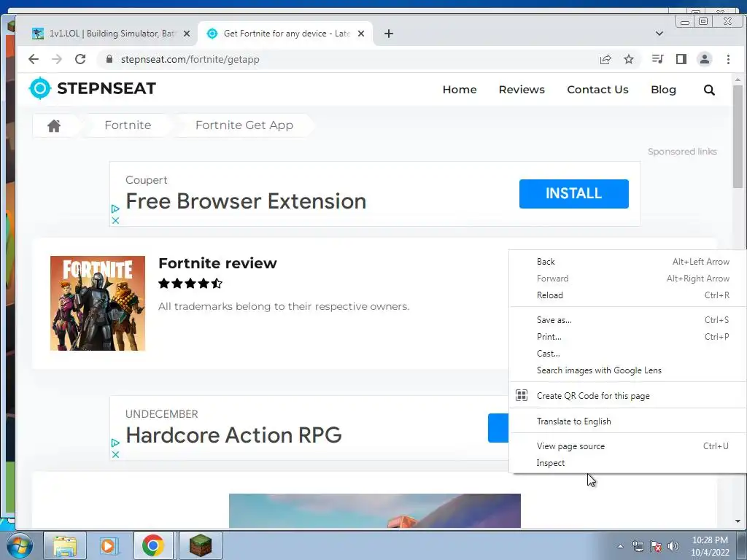Click the network tray icon
This screenshot has width=747, height=560.
click(x=638, y=546)
